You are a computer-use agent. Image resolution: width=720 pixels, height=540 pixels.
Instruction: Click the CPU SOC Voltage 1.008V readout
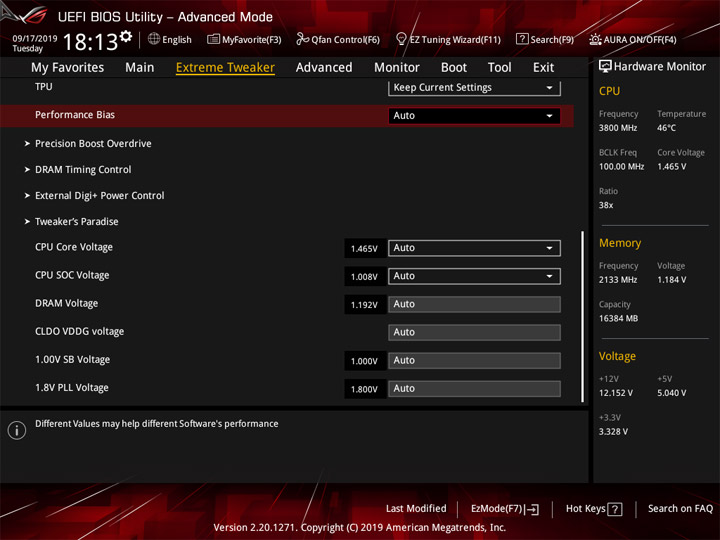365,276
